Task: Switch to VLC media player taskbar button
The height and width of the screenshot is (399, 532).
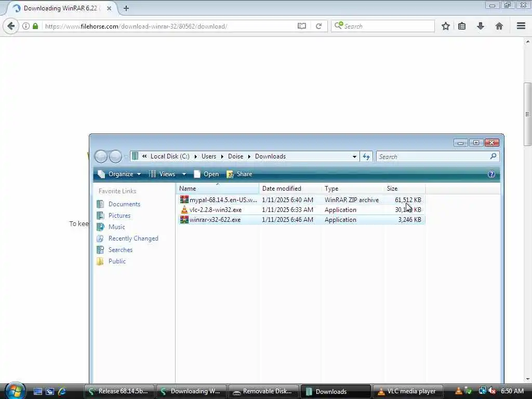Action: [x=408, y=391]
